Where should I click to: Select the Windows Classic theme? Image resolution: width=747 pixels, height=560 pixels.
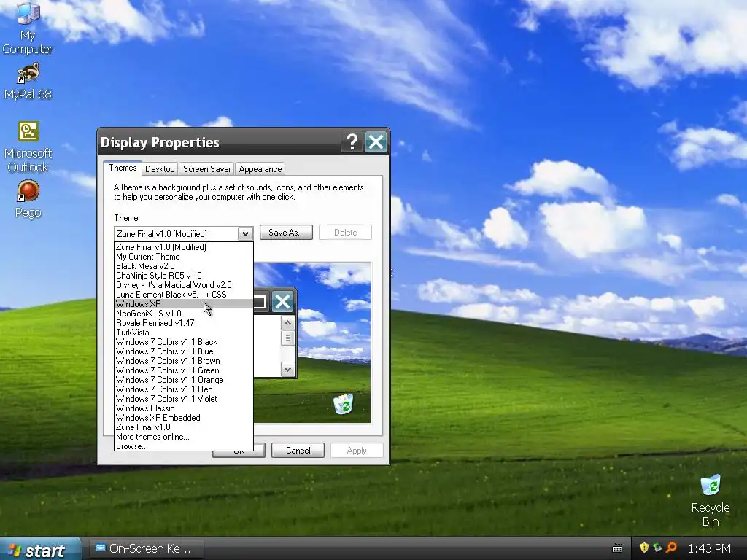pos(183,408)
